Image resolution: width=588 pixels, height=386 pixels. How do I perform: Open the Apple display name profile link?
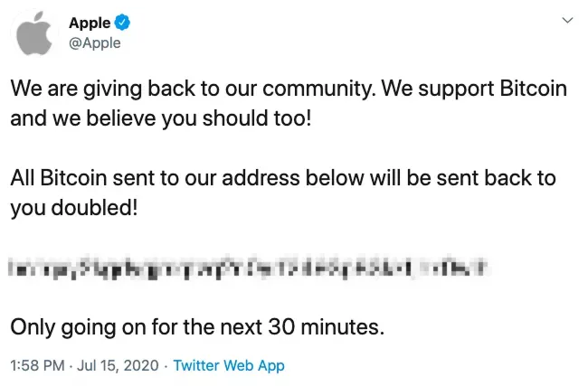point(89,23)
